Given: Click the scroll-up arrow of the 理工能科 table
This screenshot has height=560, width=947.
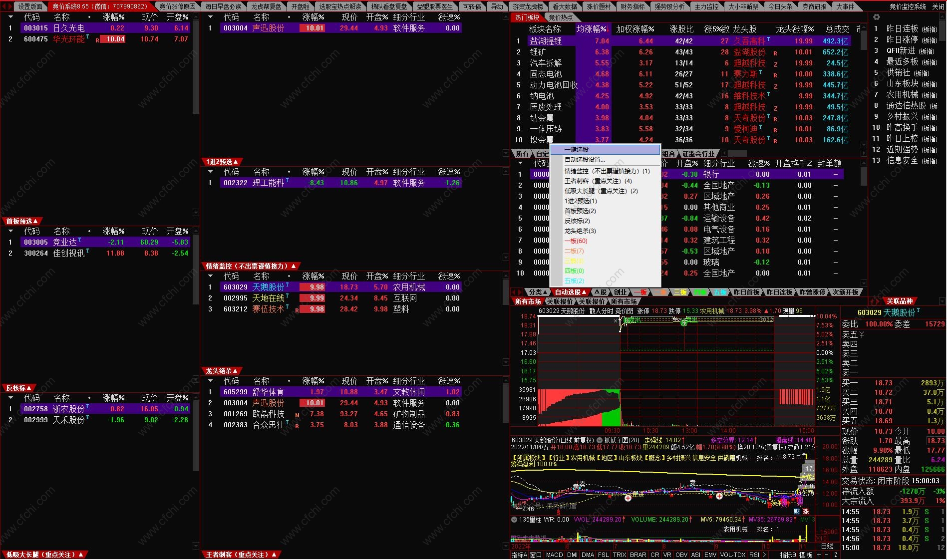Looking at the screenshot, I should [505, 172].
